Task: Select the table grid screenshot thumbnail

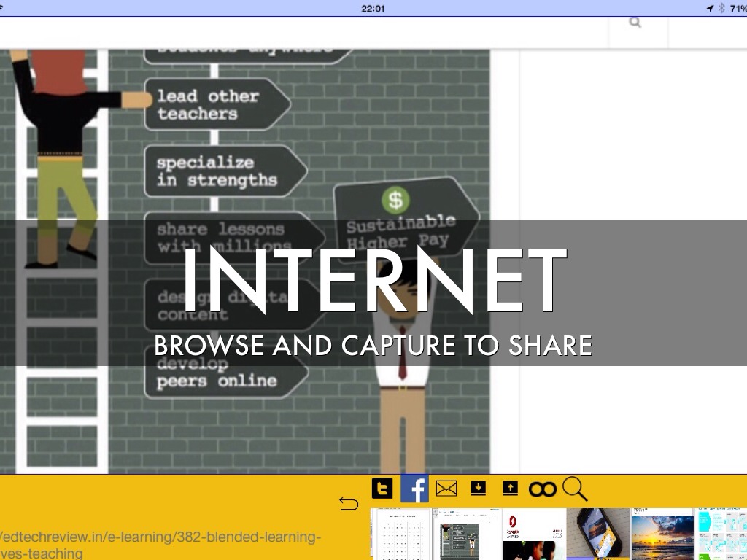Action: pos(400,534)
